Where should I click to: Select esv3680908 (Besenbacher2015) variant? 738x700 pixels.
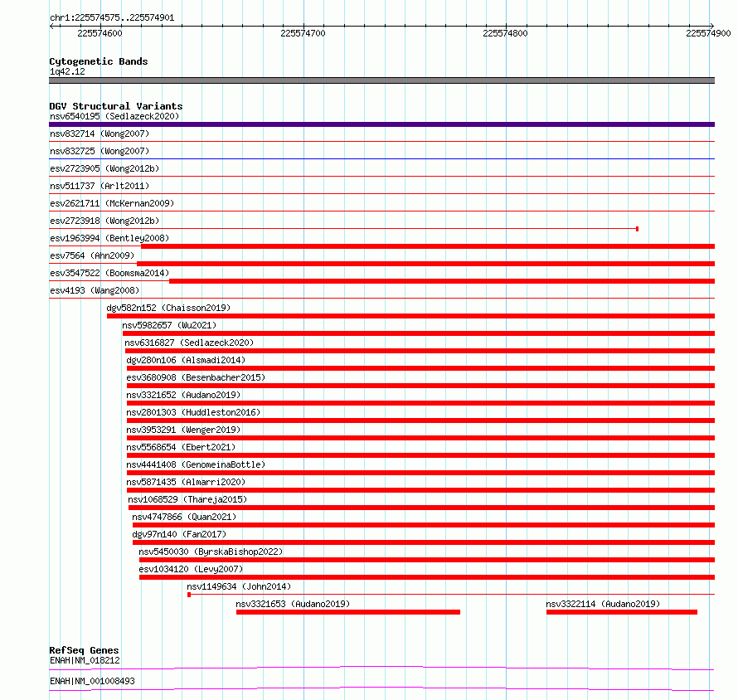point(196,377)
